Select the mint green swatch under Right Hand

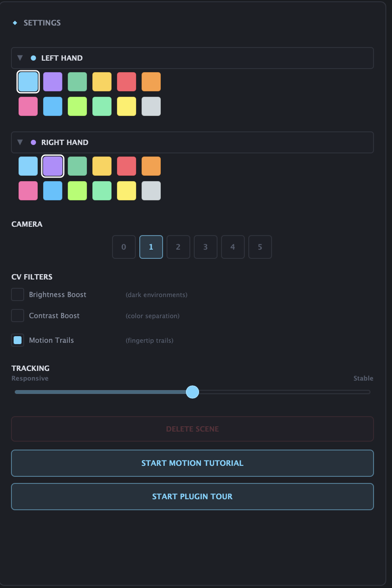tap(102, 191)
